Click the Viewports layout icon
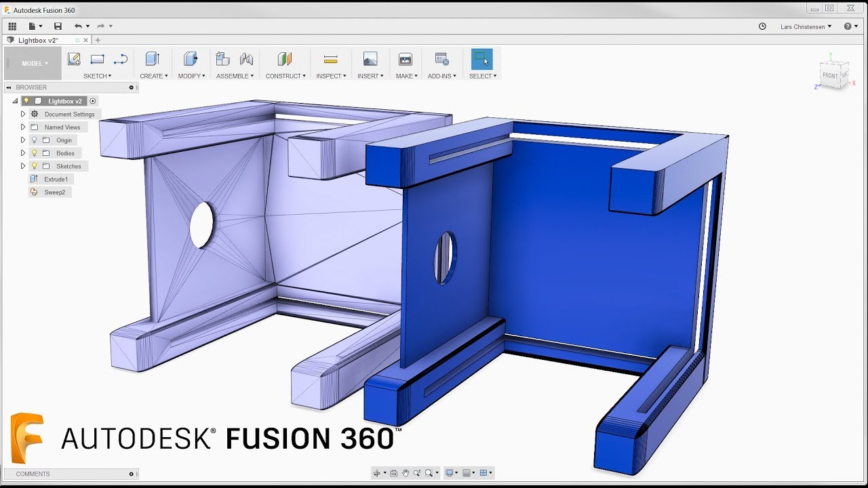Image resolution: width=868 pixels, height=488 pixels. coord(484,472)
